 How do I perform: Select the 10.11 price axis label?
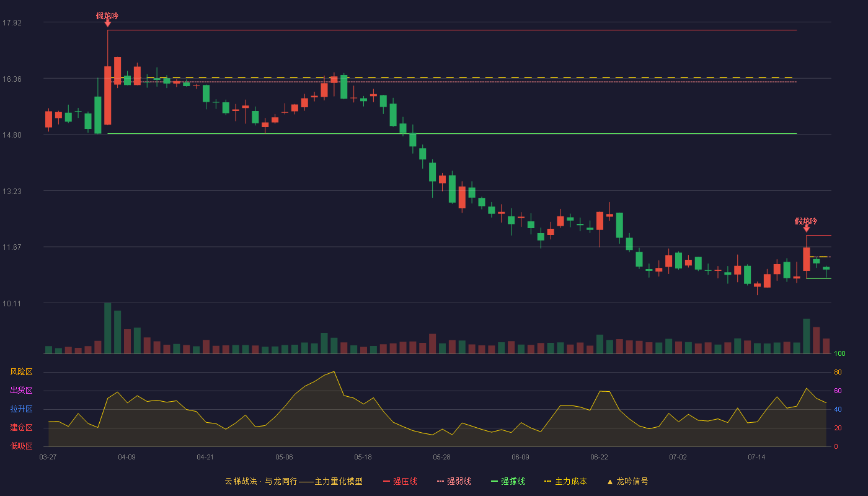(12, 303)
